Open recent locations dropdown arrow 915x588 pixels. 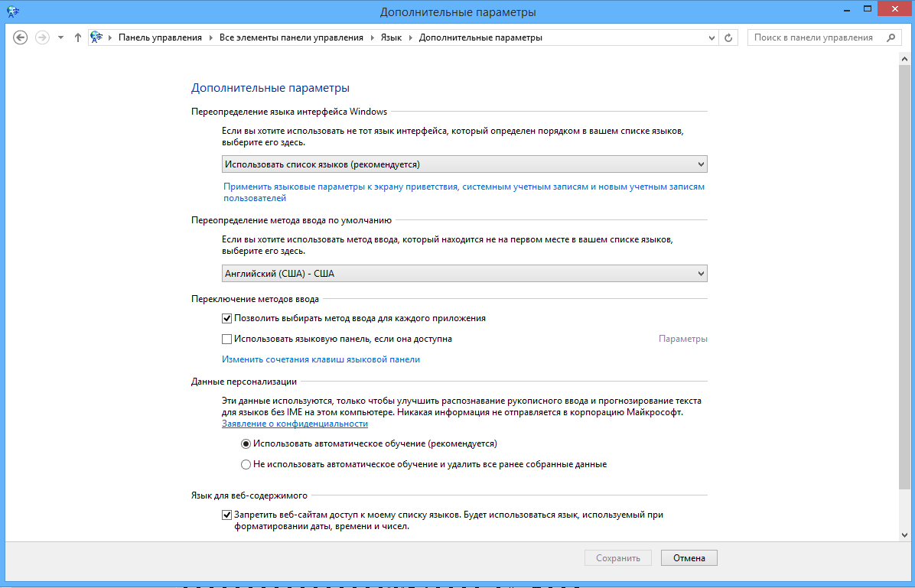point(60,38)
